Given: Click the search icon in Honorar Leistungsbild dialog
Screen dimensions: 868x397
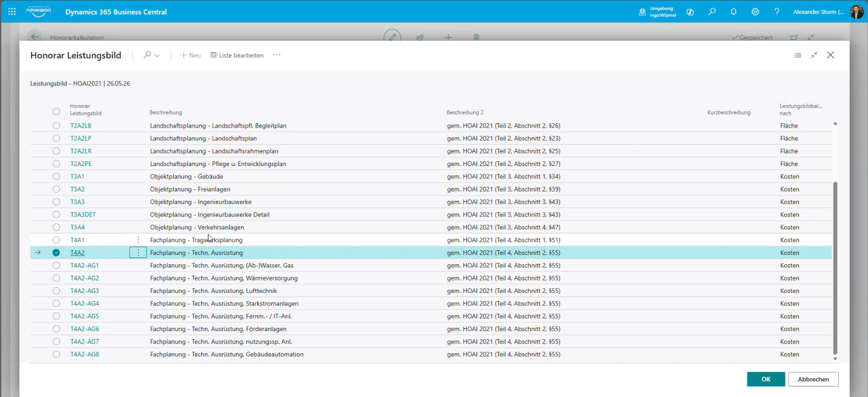Looking at the screenshot, I should (x=147, y=55).
